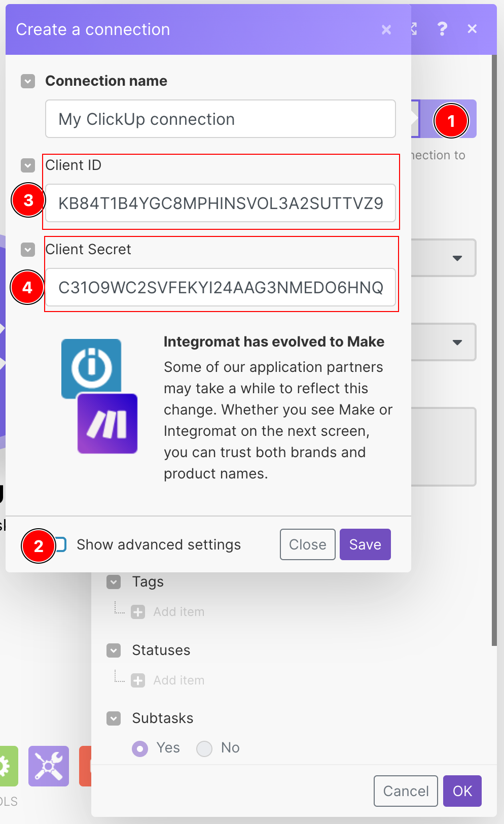The height and width of the screenshot is (824, 504).
Task: Open the background dropdown beside Integromat heading
Action: pyautogui.click(x=444, y=342)
